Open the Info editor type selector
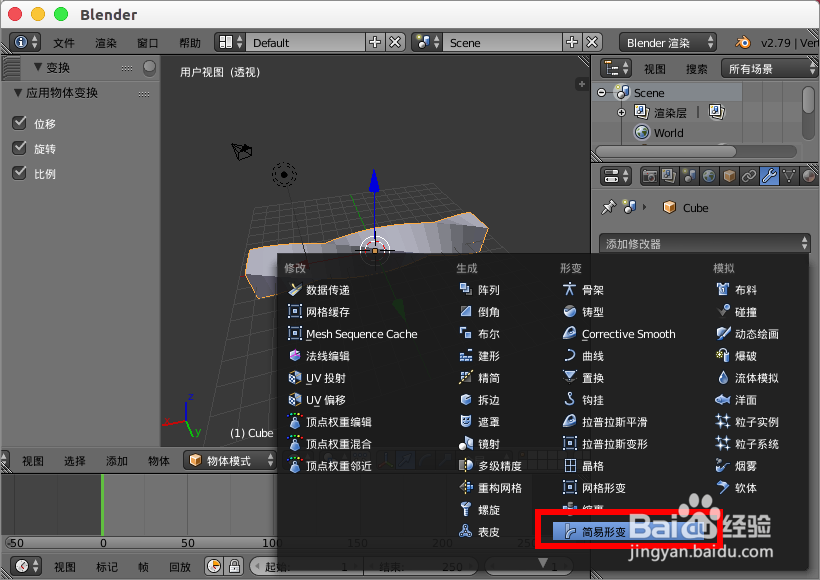 pyautogui.click(x=25, y=42)
